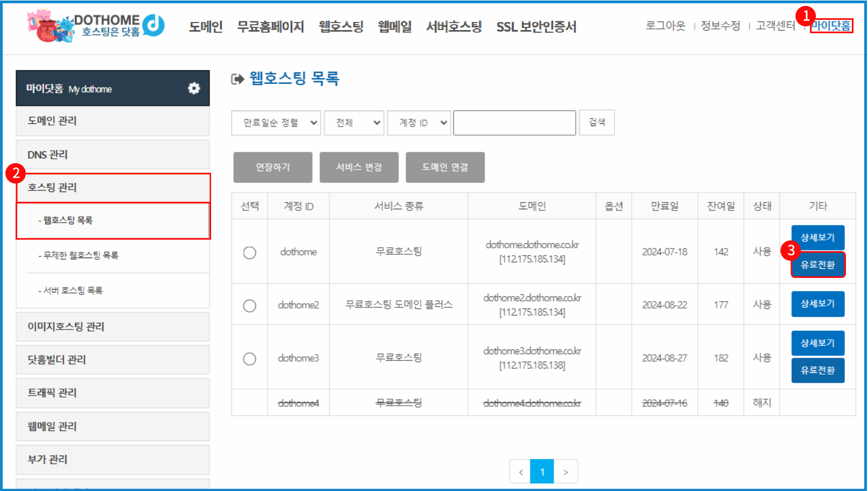This screenshot has height=491, width=868.
Task: Click 상세보기 button for dothome2 account
Action: click(x=818, y=304)
